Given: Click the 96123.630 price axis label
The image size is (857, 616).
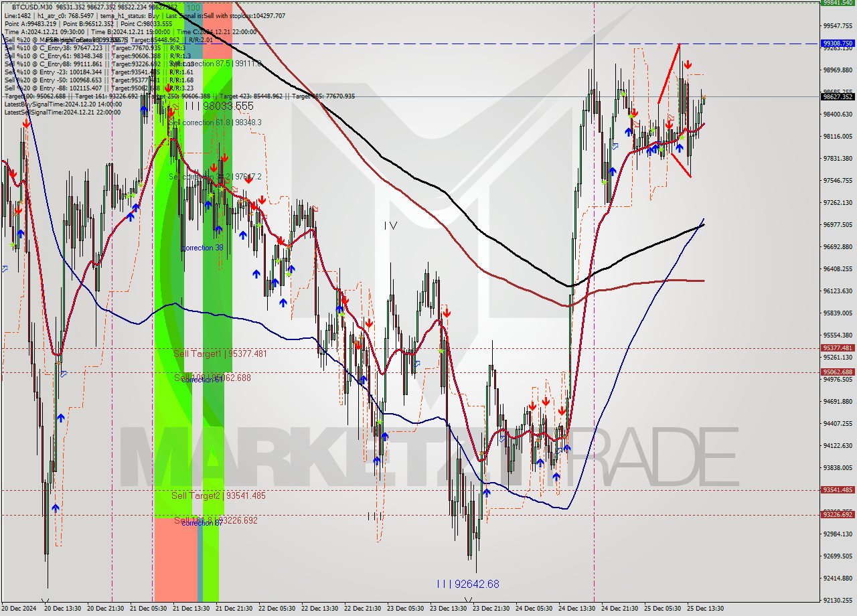Looking at the screenshot, I should pos(838,291).
